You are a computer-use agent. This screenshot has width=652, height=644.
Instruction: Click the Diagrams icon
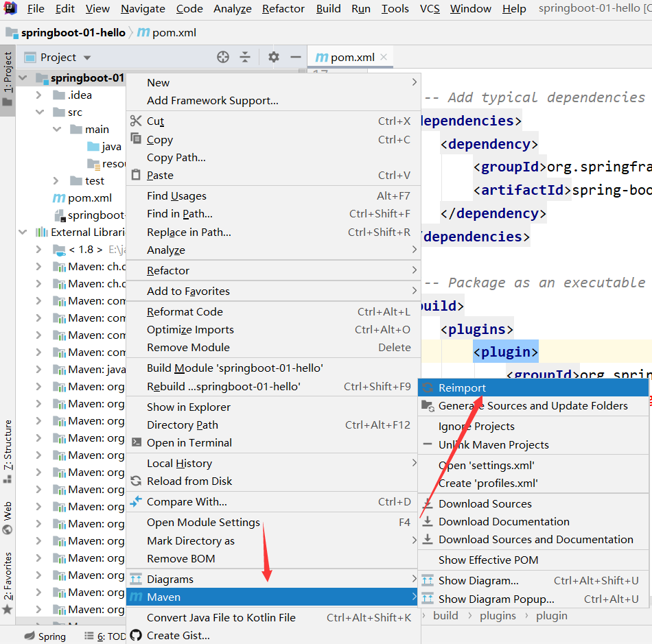click(x=136, y=579)
